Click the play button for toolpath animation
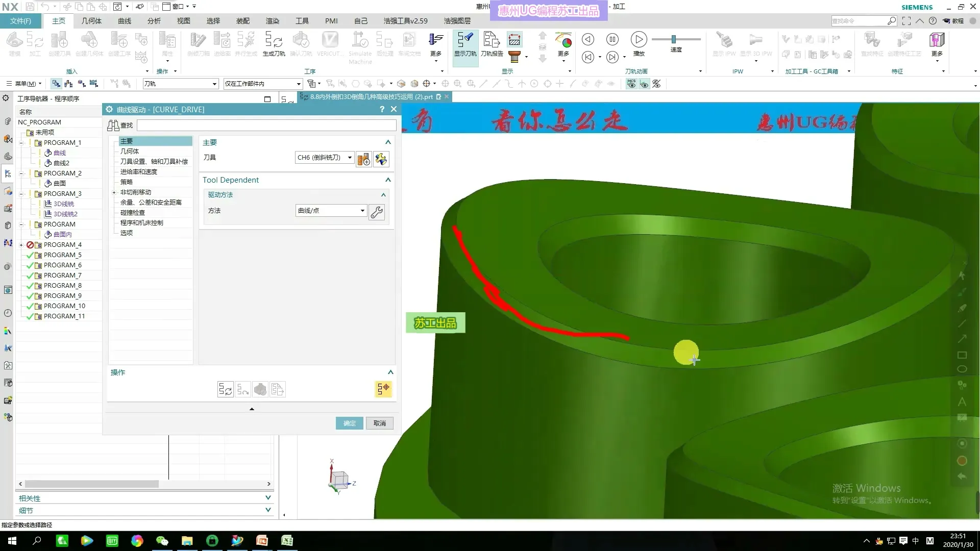980x551 pixels. click(639, 39)
